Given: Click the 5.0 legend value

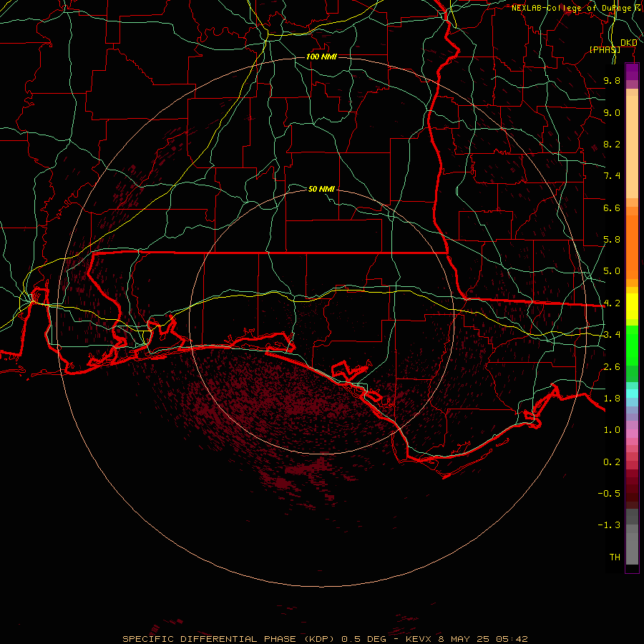Looking at the screenshot, I should tap(612, 271).
